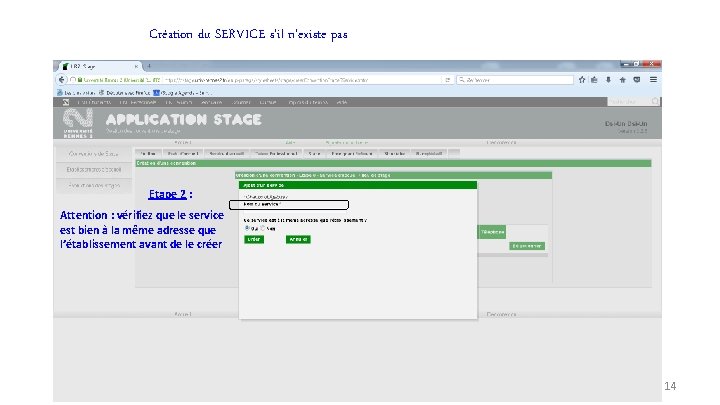Screen dimensions: 720x405
Task: Open third left sidebar item about stages
Action: click(x=93, y=186)
